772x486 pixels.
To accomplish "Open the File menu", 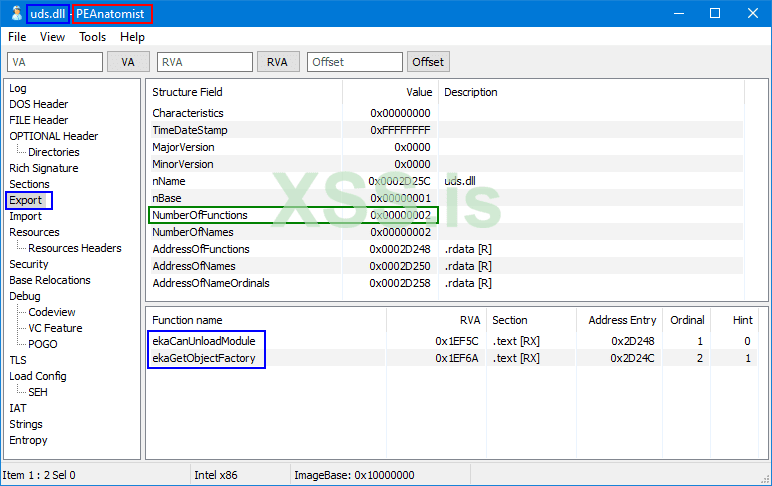I will pos(17,37).
